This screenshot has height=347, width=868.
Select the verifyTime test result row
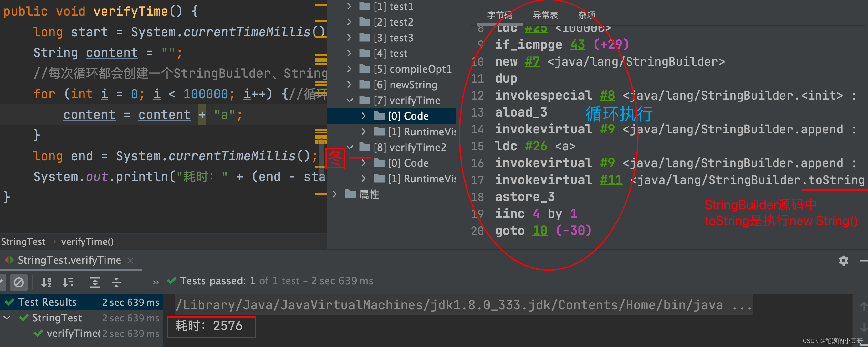(73, 334)
